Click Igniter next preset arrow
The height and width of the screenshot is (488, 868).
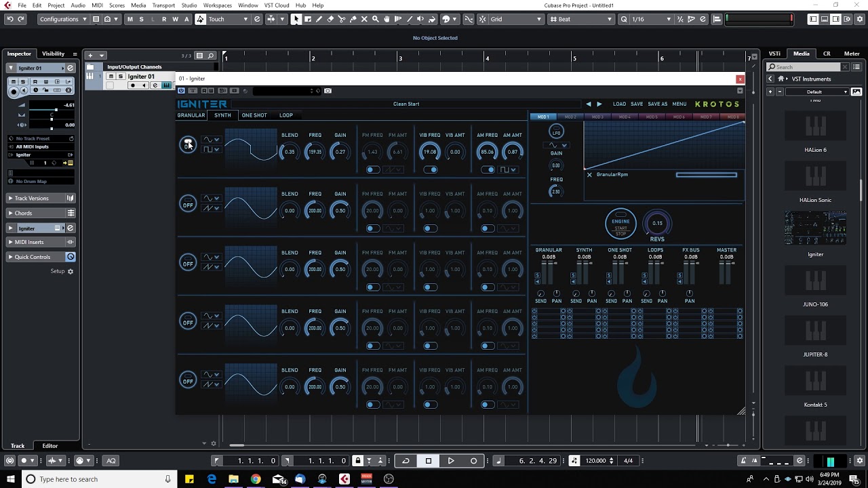(x=599, y=104)
